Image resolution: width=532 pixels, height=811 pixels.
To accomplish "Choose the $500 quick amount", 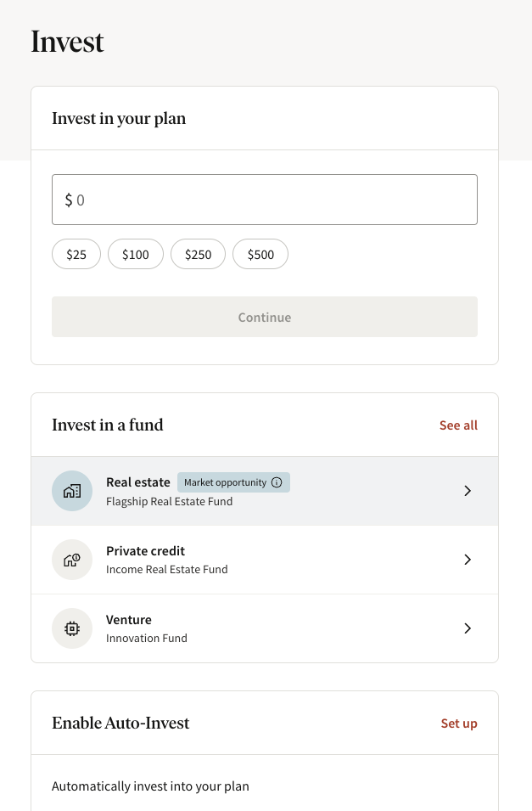I will coord(260,254).
